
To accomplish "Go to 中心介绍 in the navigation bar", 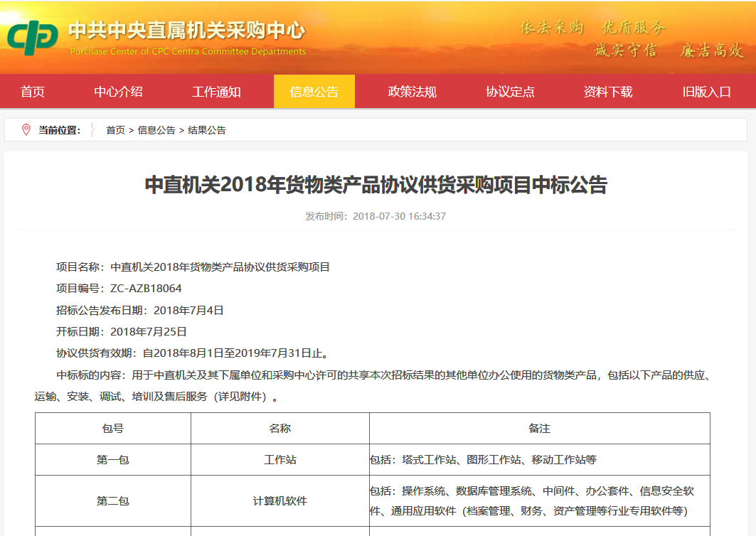I will [x=118, y=92].
